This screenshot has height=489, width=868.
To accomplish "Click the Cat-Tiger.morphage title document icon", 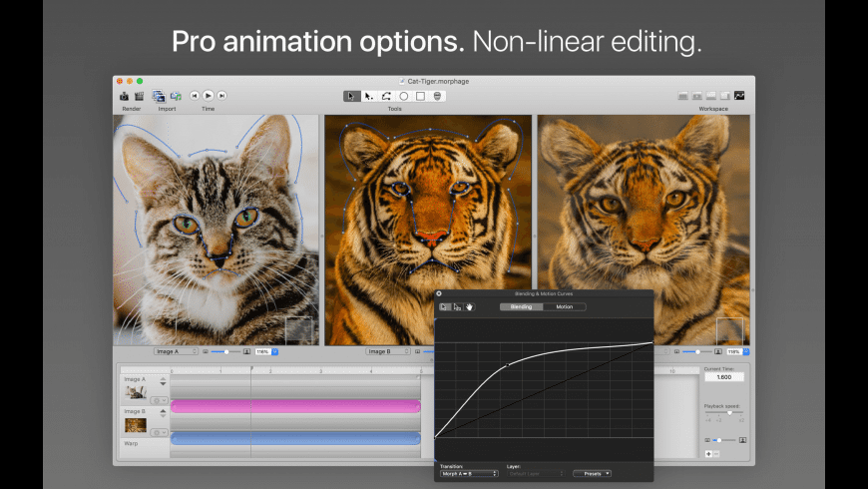I will [x=402, y=82].
